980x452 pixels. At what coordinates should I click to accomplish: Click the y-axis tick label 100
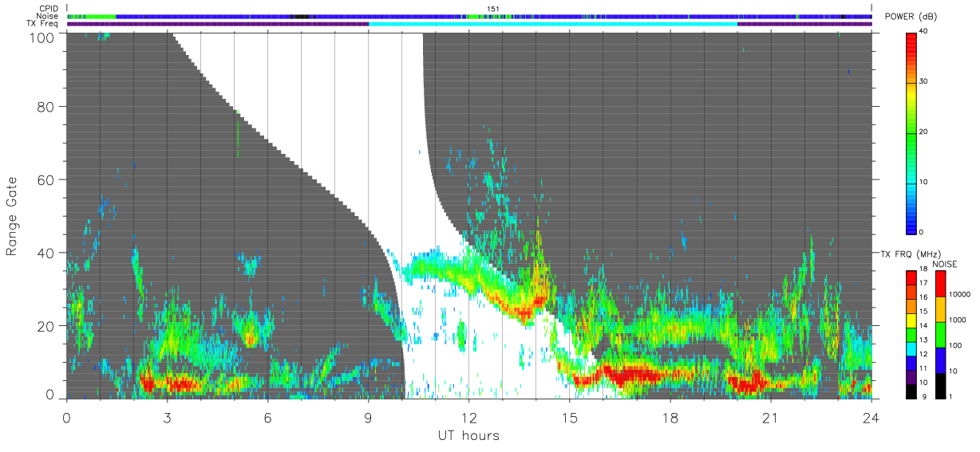pyautogui.click(x=43, y=37)
